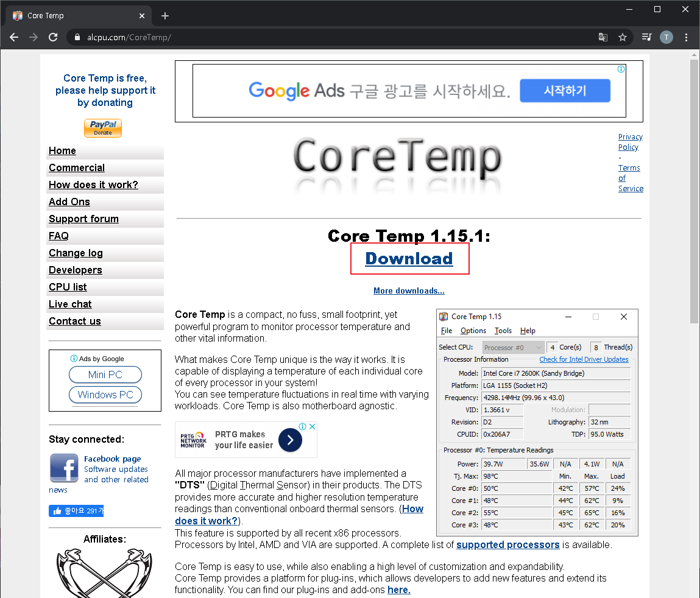Open the Change log page

tap(76, 253)
